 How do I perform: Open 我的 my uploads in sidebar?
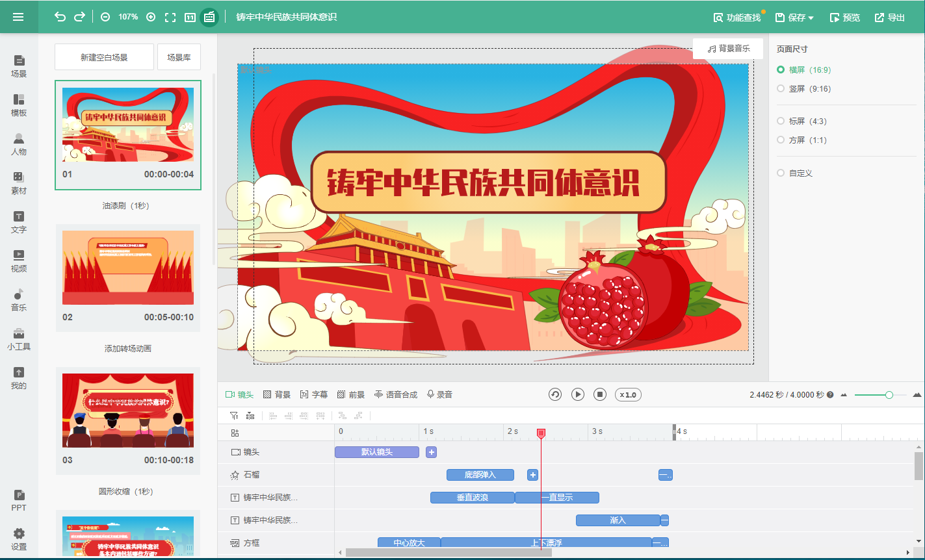(x=19, y=378)
